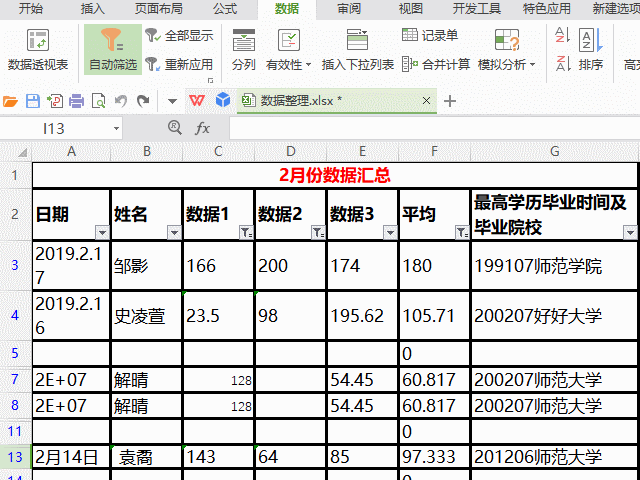Open the 审阅 ribbon tab

(349, 9)
